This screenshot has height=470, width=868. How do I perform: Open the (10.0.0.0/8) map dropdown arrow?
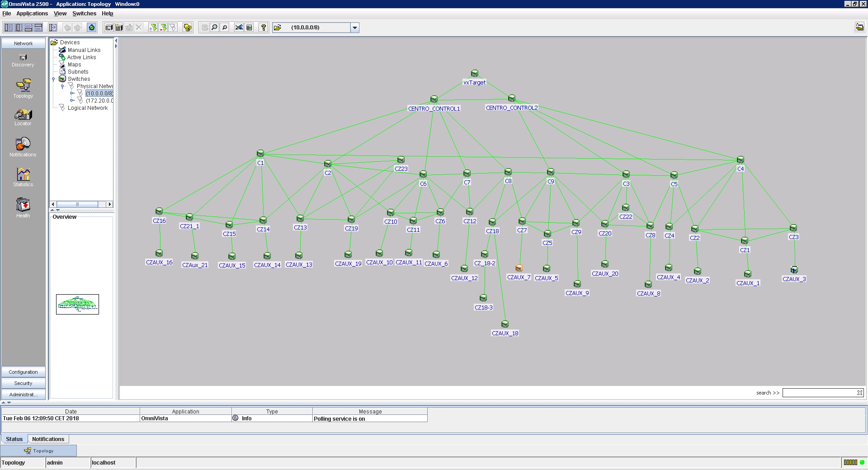[x=355, y=28]
